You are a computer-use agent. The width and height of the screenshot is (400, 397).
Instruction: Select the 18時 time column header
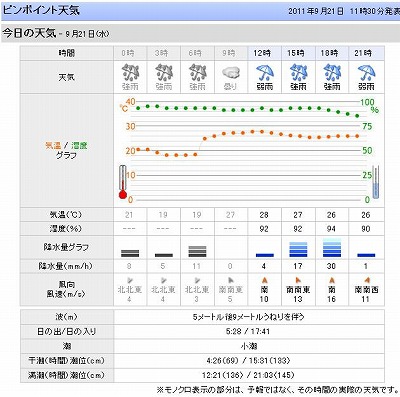click(x=332, y=53)
